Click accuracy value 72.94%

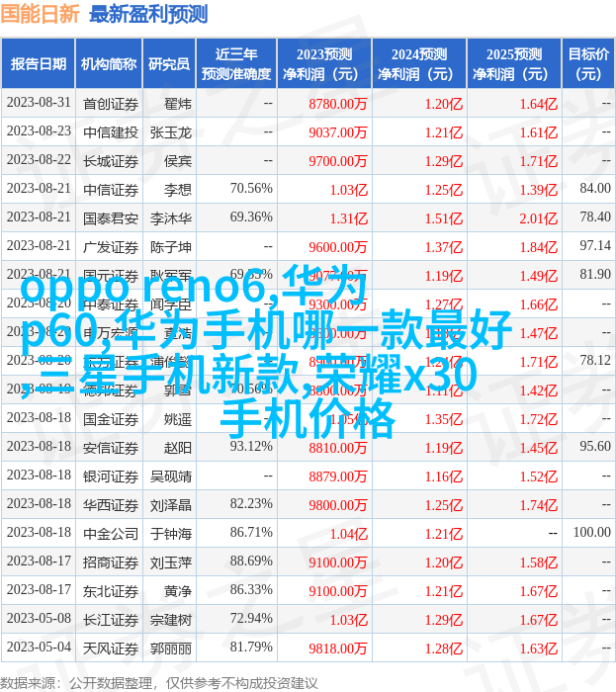click(251, 618)
